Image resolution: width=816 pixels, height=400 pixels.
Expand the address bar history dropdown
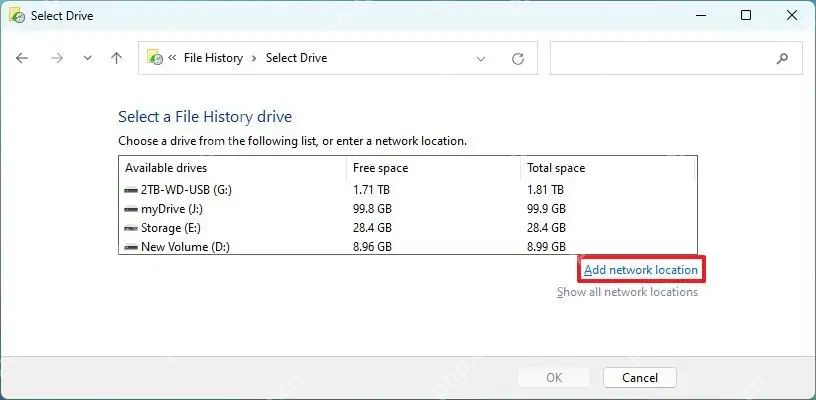click(481, 59)
